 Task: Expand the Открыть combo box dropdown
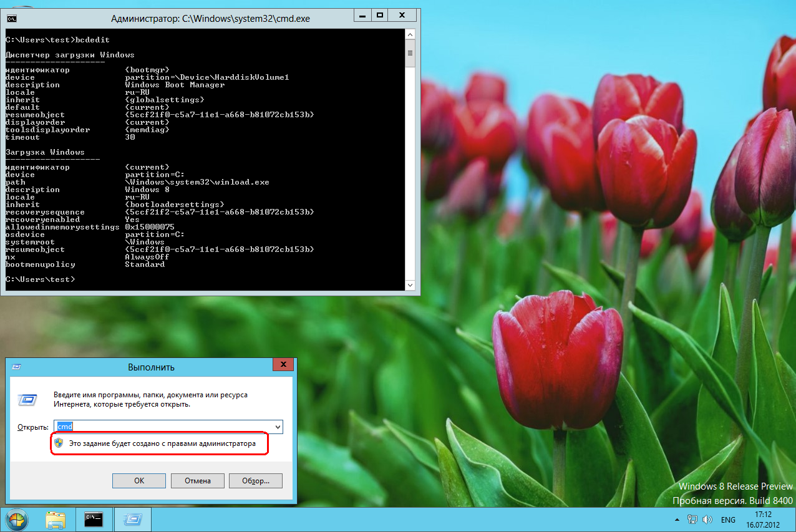coord(278,427)
